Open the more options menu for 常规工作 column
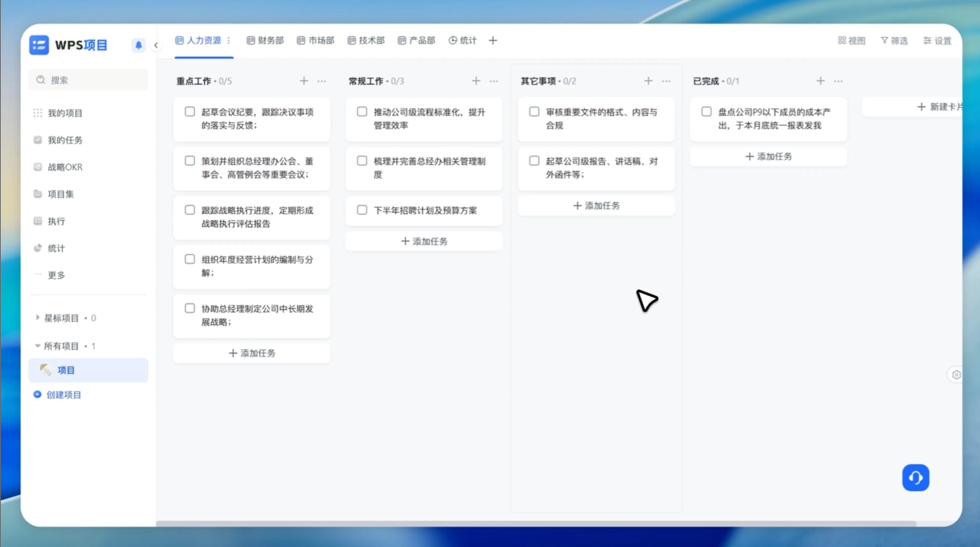The image size is (980, 547). tap(494, 81)
